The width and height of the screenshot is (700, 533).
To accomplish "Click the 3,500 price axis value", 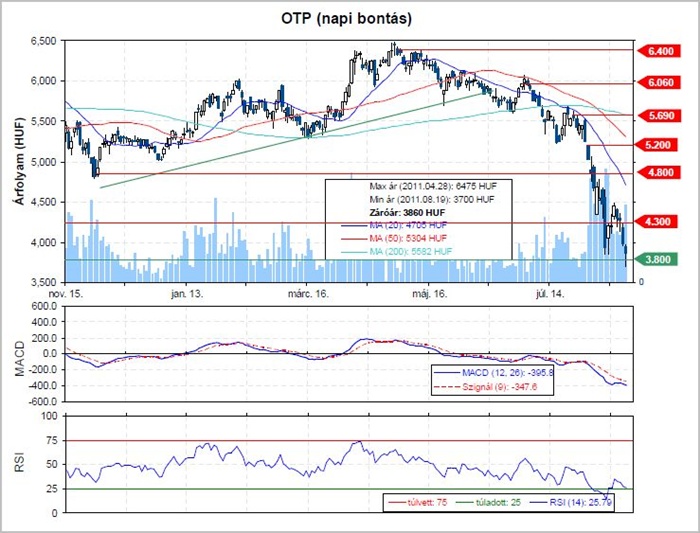I will click(43, 282).
